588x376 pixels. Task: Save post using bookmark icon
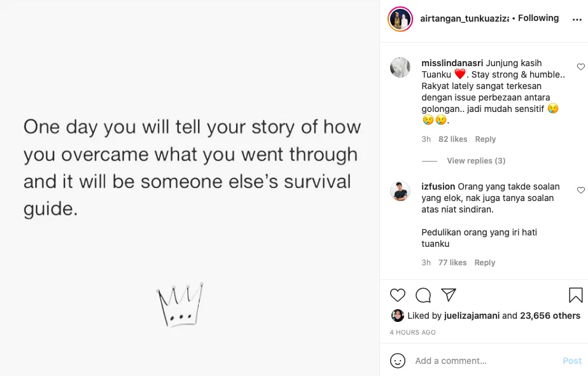(x=575, y=295)
